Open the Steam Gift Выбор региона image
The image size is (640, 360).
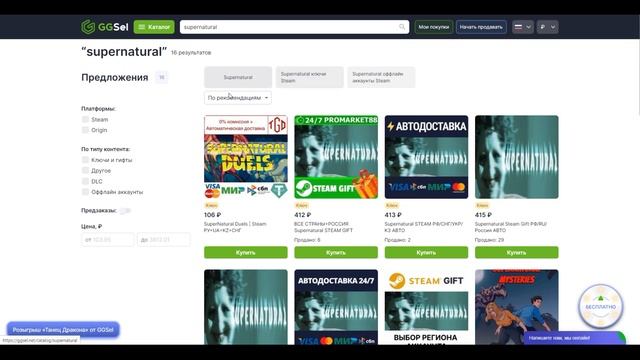426,307
